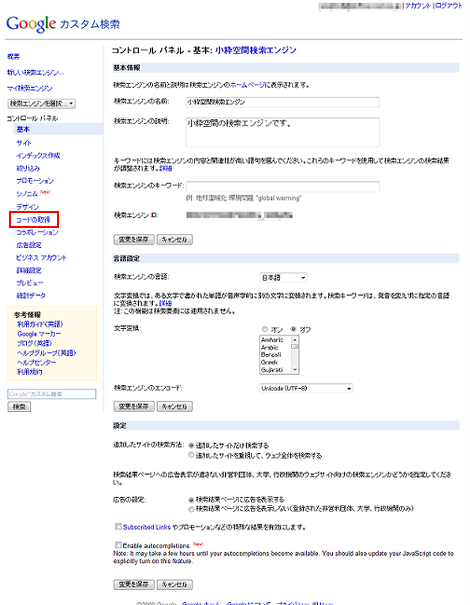The image size is (470, 605).
Task: Click the ログアウト link
Action: pos(448,6)
